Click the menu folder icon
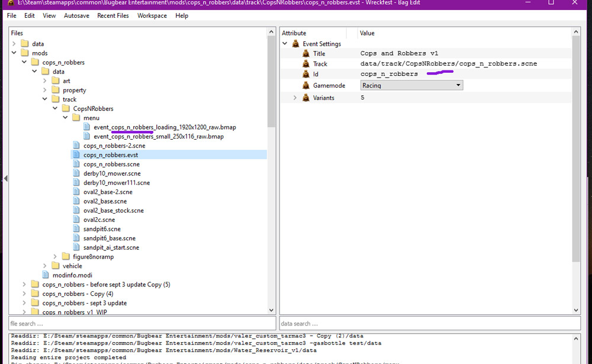The width and height of the screenshot is (592, 364). point(76,117)
